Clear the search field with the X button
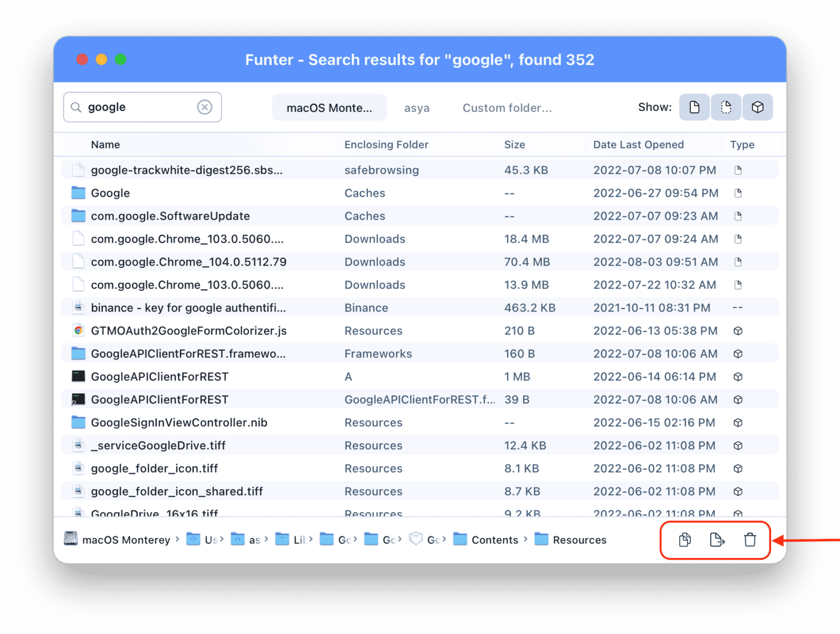This screenshot has height=634, width=840. 205,107
